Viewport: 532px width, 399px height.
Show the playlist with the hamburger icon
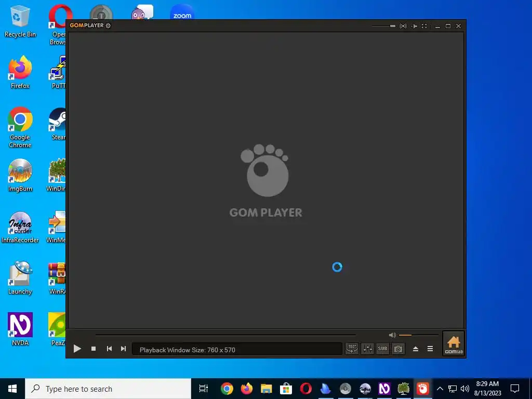pos(430,349)
